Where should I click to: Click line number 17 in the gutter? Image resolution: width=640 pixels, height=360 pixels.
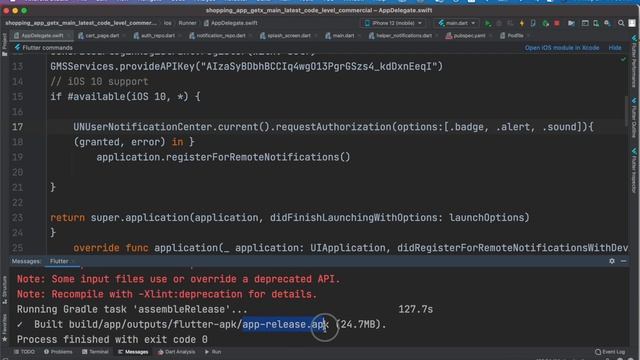(18, 127)
